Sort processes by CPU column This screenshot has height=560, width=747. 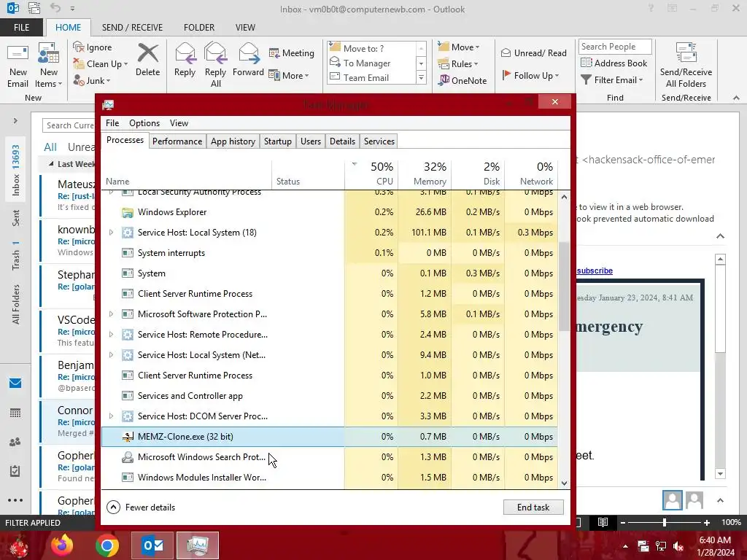371,174
